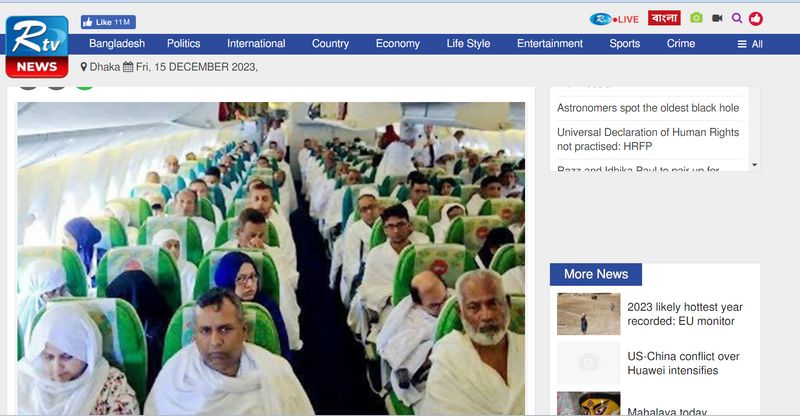Select the Entertainment menu item
This screenshot has width=800, height=416.
tap(549, 44)
